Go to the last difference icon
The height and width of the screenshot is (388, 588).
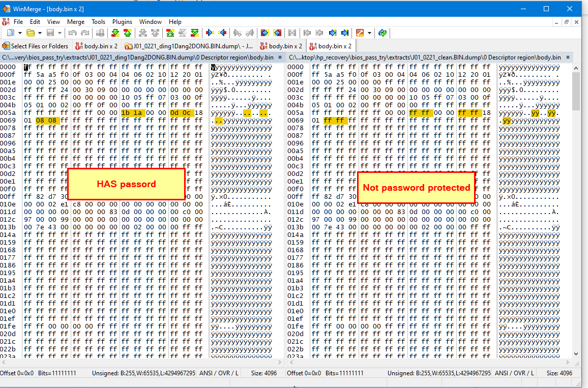point(195,33)
